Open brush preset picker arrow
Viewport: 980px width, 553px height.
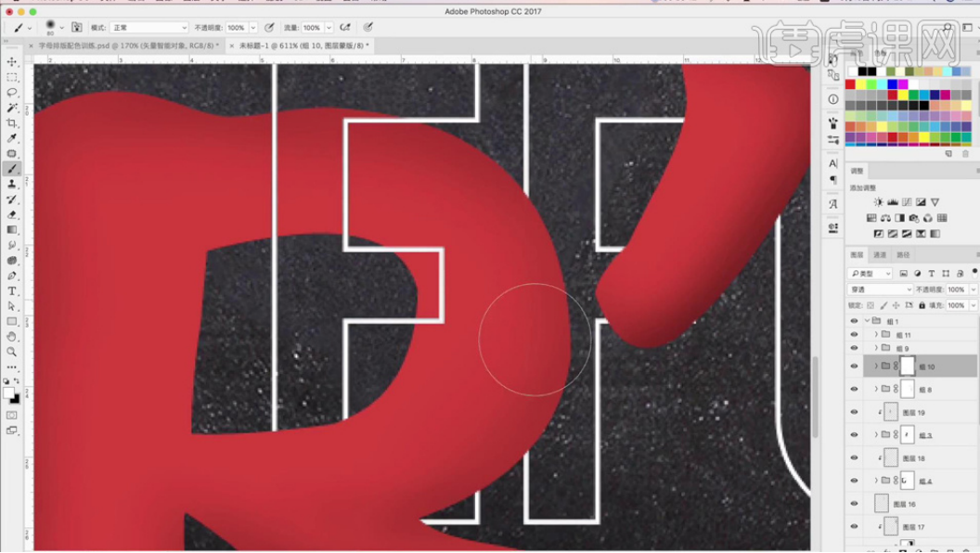point(61,28)
